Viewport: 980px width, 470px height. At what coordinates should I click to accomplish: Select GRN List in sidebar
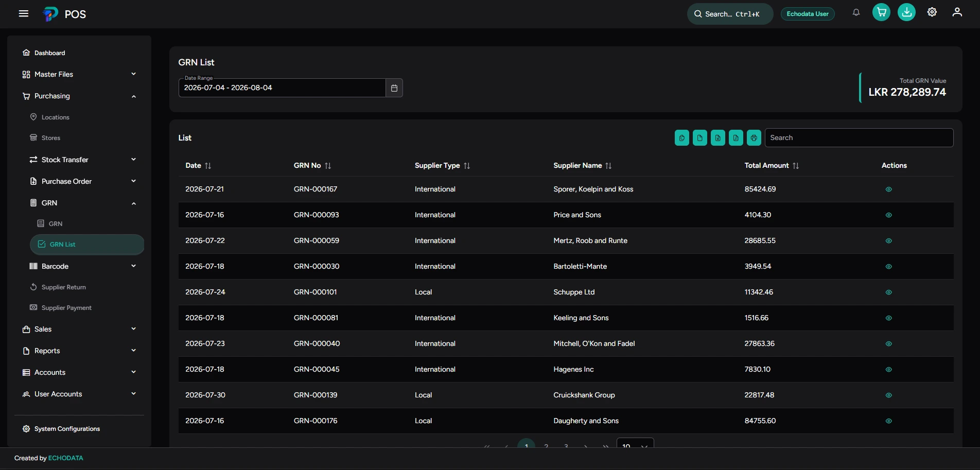coord(87,245)
